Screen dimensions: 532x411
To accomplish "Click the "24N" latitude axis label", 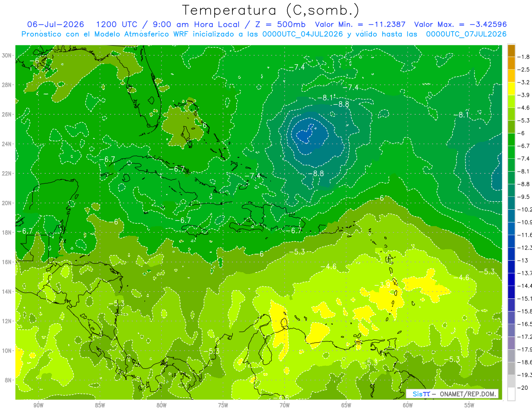I will [x=8, y=144].
